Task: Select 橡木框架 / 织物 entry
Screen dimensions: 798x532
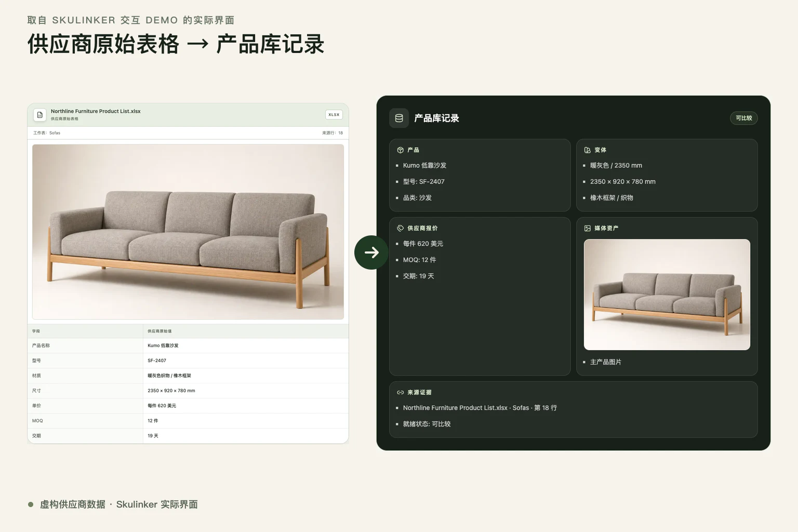Action: tap(611, 198)
